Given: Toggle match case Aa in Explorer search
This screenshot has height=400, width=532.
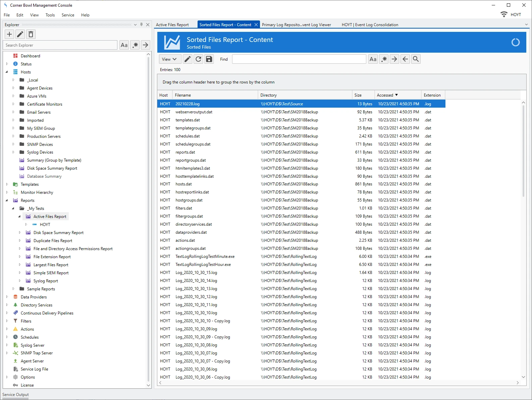Looking at the screenshot, I should [x=124, y=45].
